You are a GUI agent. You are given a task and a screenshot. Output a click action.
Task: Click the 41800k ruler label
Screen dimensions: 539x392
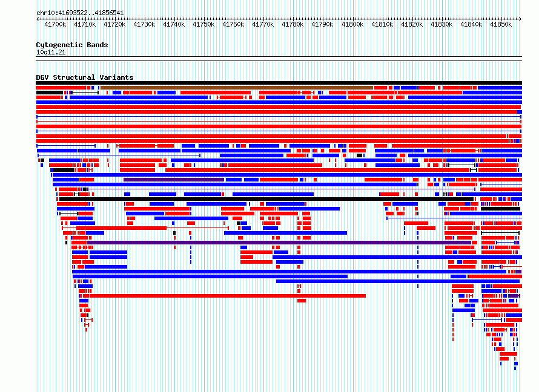pos(352,24)
